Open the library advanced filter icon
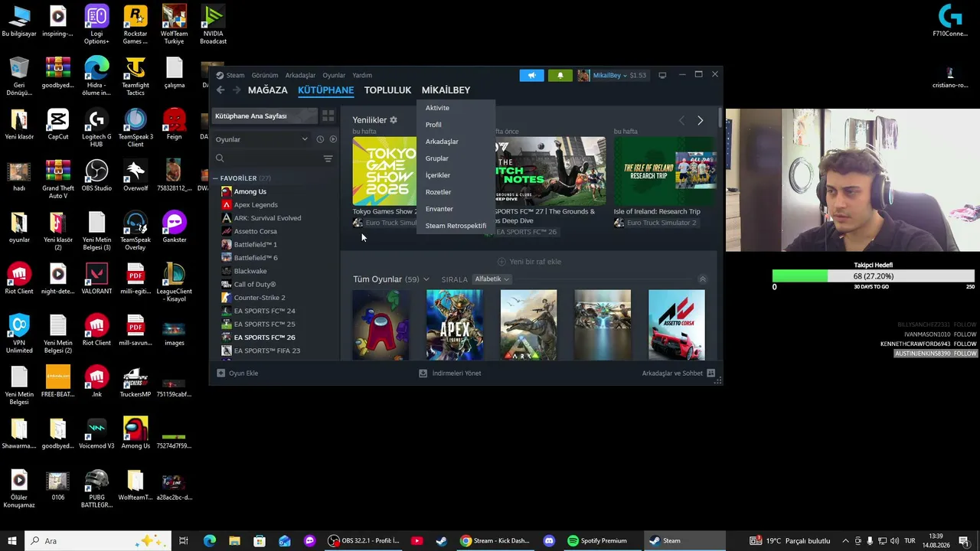The image size is (980, 551). click(328, 158)
